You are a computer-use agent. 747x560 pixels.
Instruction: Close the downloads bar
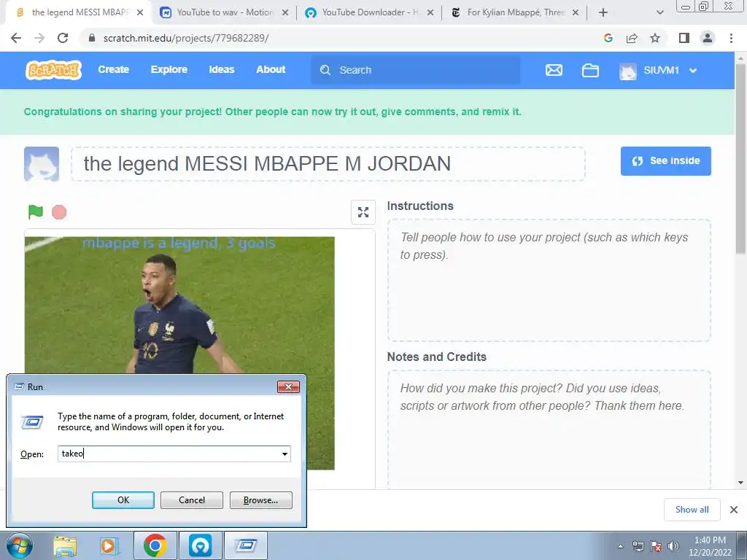[734, 510]
